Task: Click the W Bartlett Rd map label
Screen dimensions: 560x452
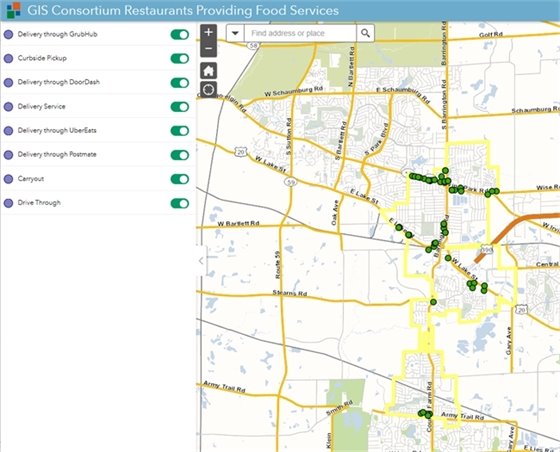Action: point(238,224)
